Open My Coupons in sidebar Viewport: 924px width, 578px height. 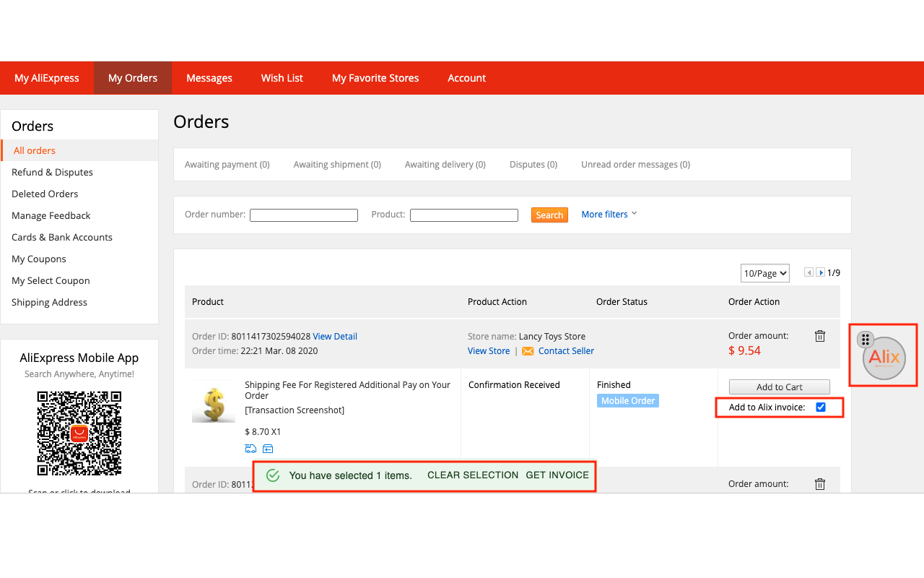pyautogui.click(x=39, y=259)
